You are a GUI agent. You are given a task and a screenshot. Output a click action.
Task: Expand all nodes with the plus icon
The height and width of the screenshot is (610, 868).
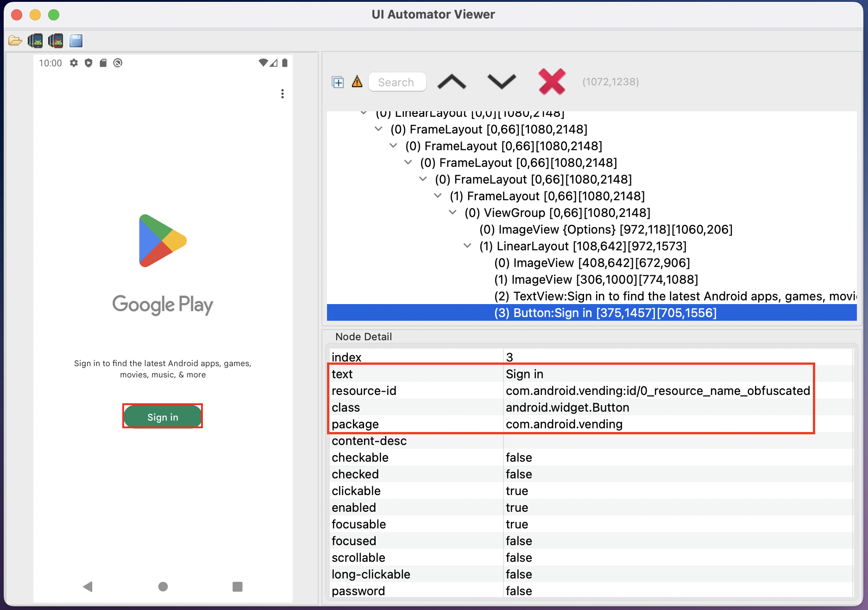pos(338,82)
